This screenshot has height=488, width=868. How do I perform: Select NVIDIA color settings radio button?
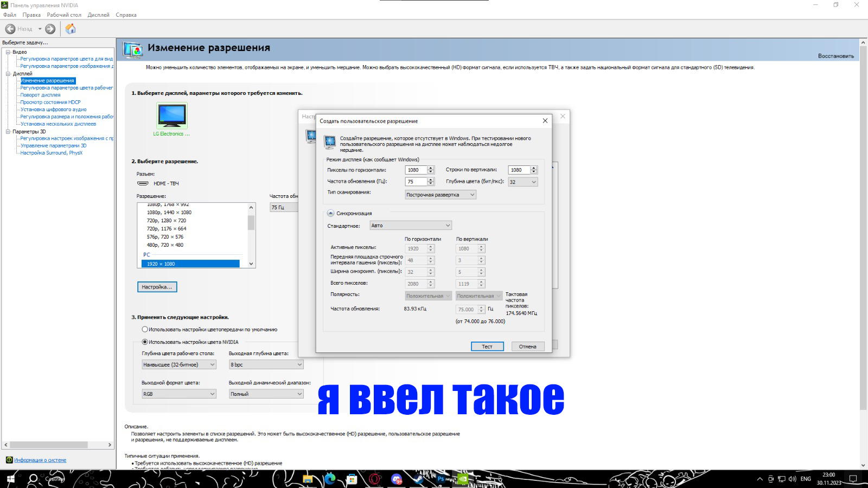click(145, 342)
